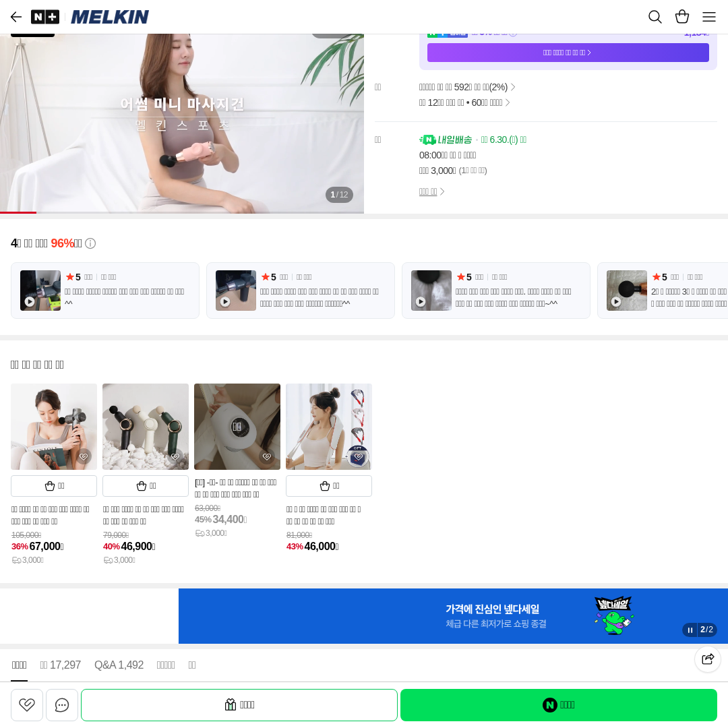The image size is (728, 728).
Task: Click the tomorrow-delivery truck icon
Action: click(427, 140)
